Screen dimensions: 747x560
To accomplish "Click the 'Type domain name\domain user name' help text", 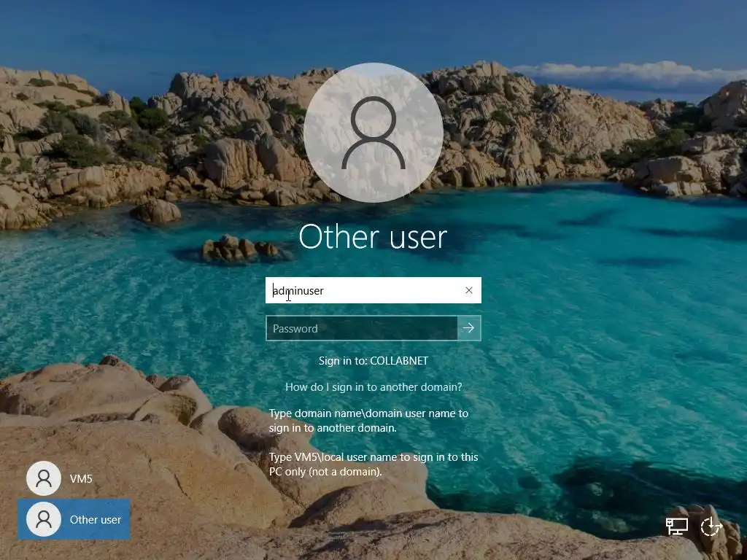I will pyautogui.click(x=368, y=421).
